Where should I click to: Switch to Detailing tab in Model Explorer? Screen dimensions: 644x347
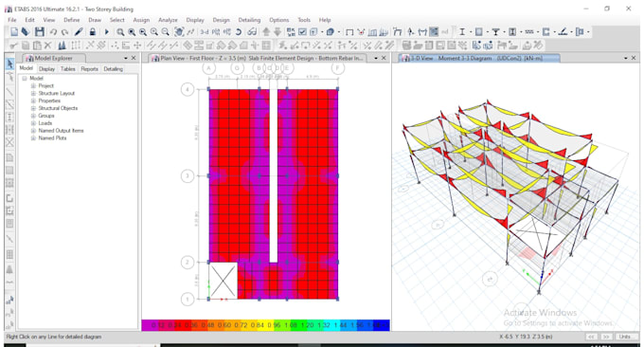pos(113,68)
